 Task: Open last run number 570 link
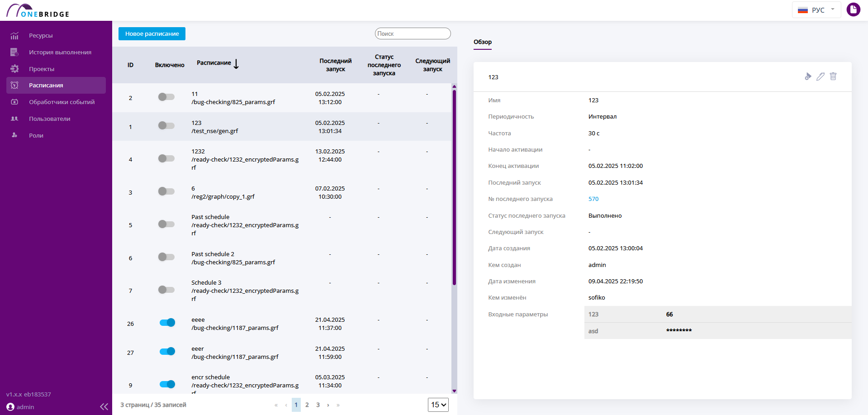pos(593,199)
